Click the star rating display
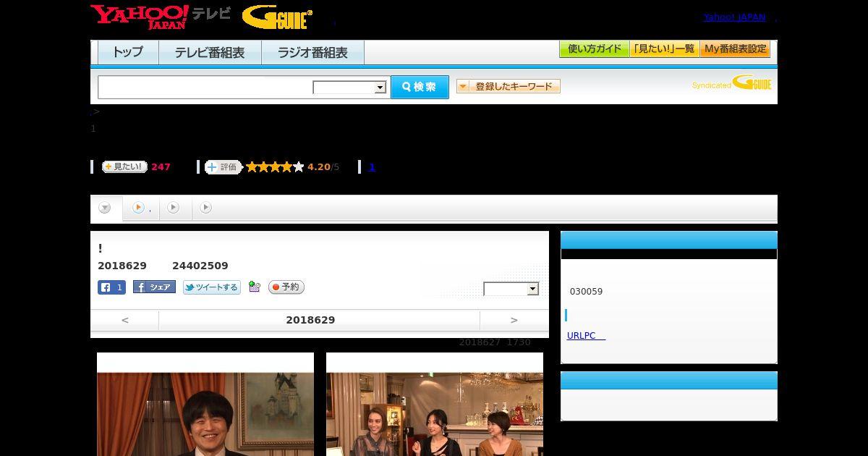868x456 pixels. 275,167
